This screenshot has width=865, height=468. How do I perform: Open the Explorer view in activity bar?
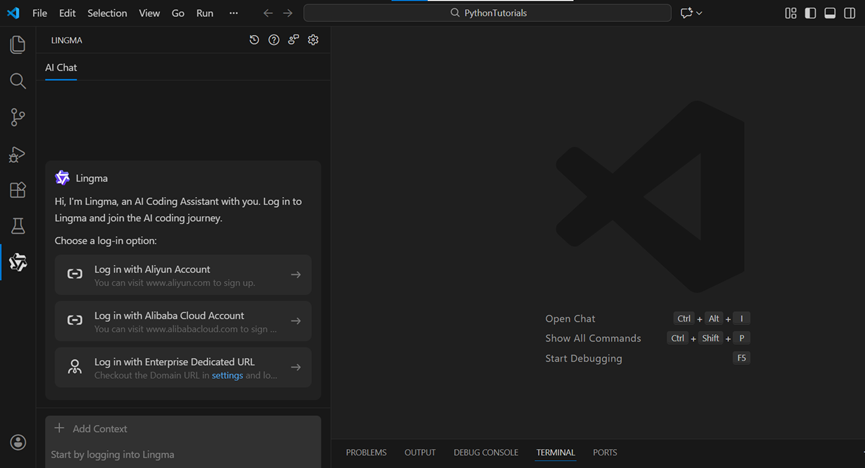coord(18,45)
